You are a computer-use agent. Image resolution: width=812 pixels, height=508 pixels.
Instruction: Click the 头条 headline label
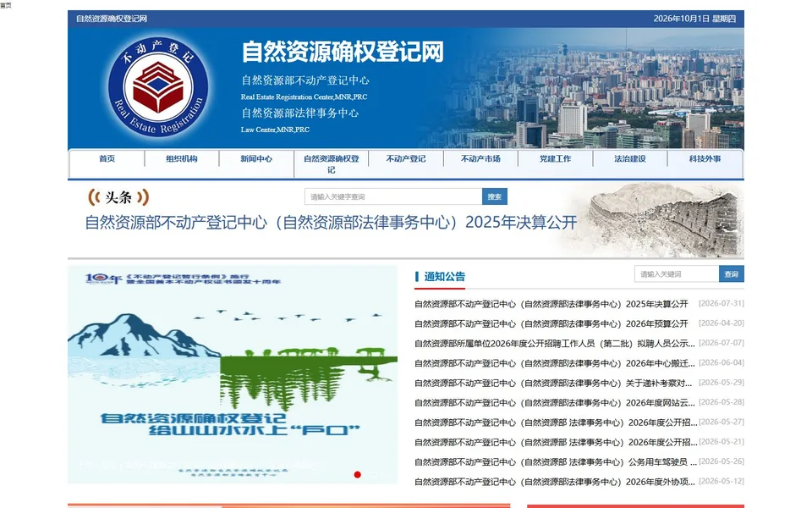click(x=118, y=197)
